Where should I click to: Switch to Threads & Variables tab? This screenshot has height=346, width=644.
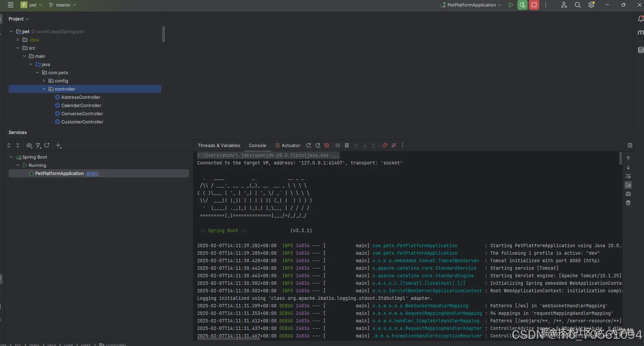tap(219, 146)
